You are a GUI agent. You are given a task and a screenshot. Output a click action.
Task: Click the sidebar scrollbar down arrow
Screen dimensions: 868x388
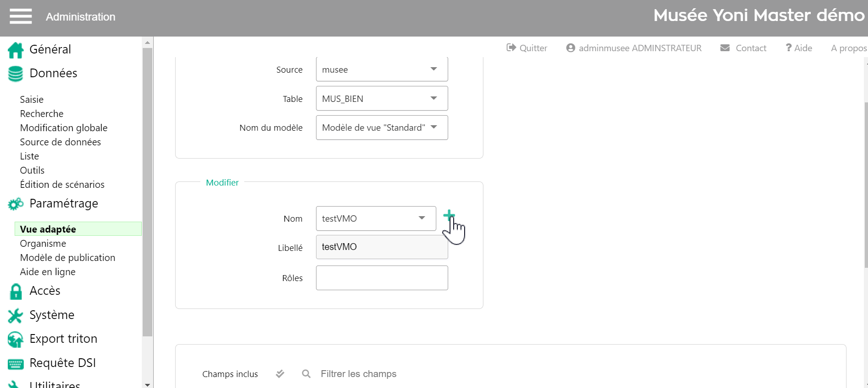click(x=147, y=384)
